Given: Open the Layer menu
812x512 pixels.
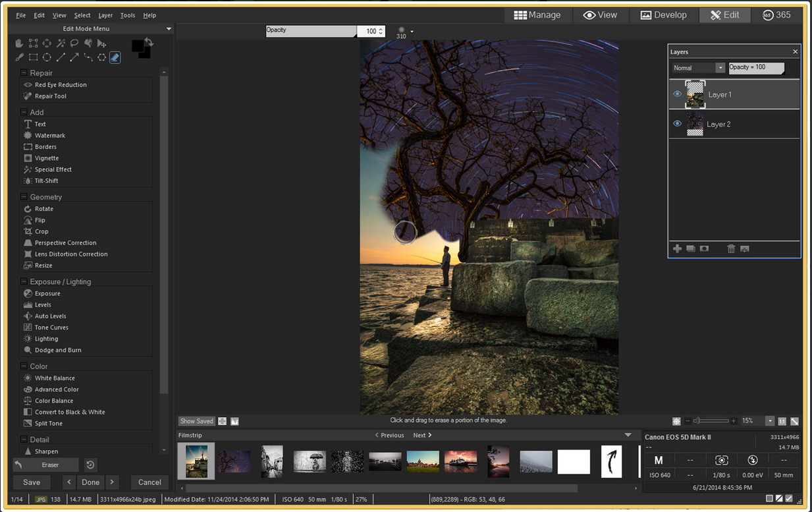Looking at the screenshot, I should [x=105, y=15].
